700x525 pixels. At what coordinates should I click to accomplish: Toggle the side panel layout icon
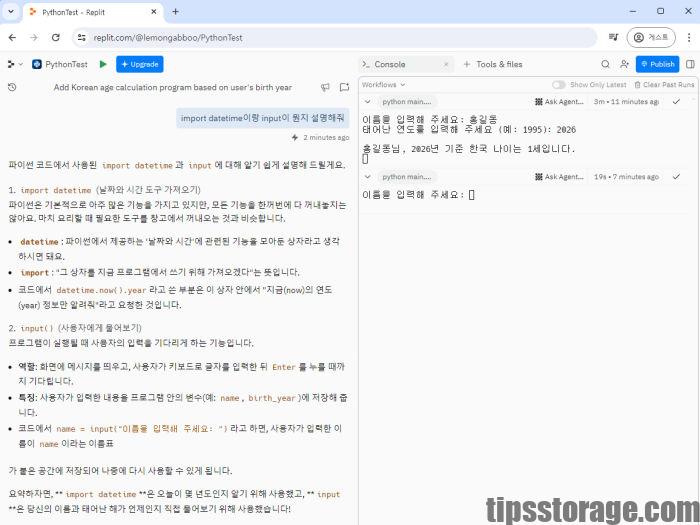click(x=690, y=64)
